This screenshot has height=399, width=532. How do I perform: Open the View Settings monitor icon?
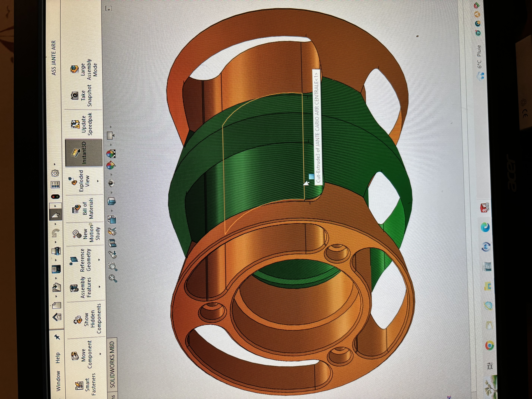[111, 136]
